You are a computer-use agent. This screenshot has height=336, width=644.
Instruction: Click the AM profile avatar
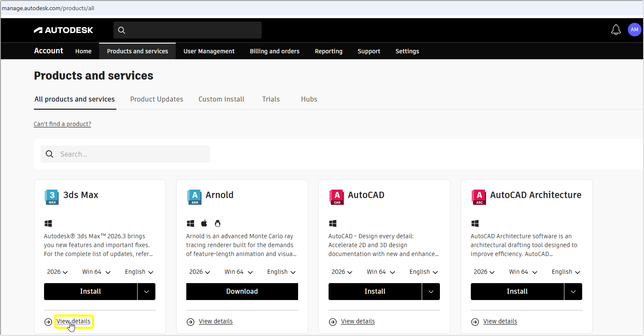(634, 30)
